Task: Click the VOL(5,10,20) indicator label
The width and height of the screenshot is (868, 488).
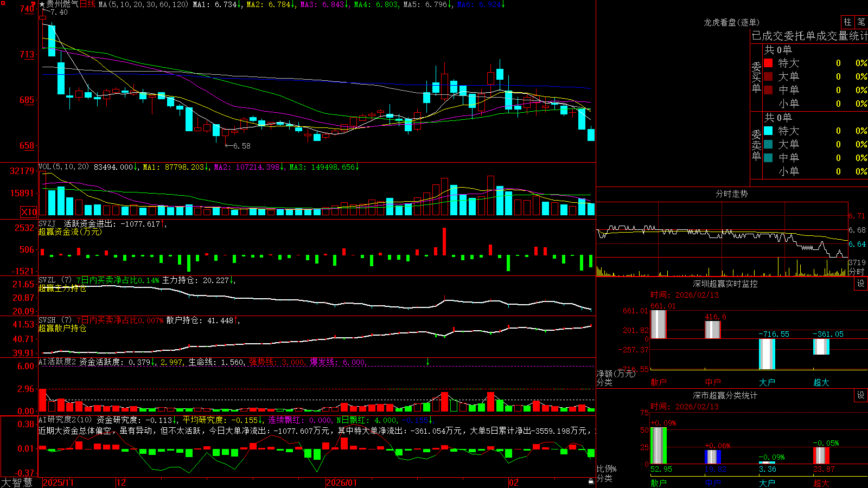Action: (63, 167)
